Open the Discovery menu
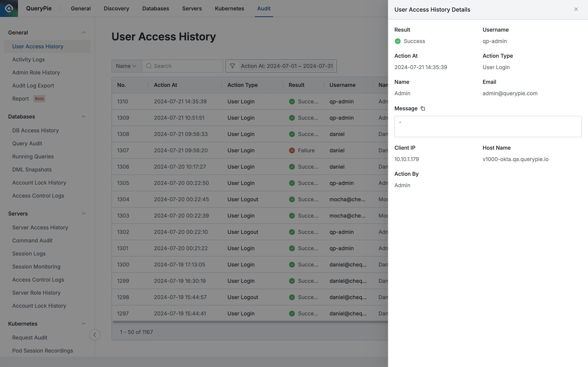Screen dimensions: 588x367 coord(116,9)
